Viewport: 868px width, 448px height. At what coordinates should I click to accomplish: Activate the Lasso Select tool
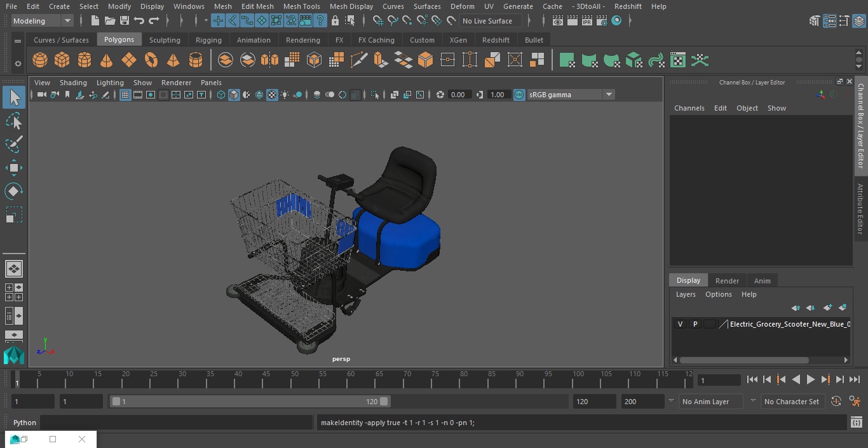click(x=13, y=121)
